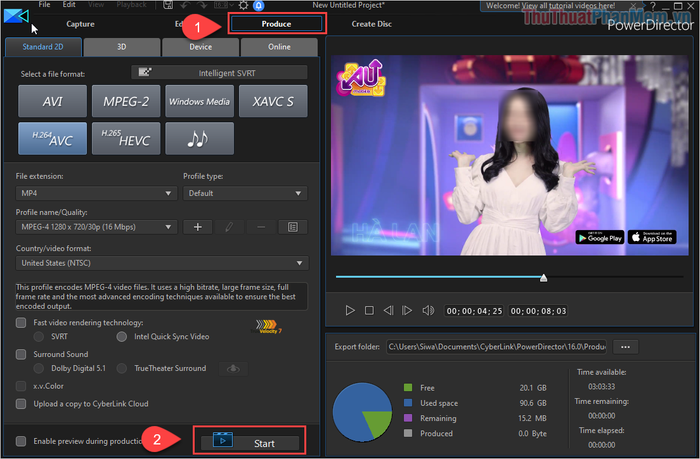Check Upload a copy to CyberLink Cloud

[x=21, y=404]
